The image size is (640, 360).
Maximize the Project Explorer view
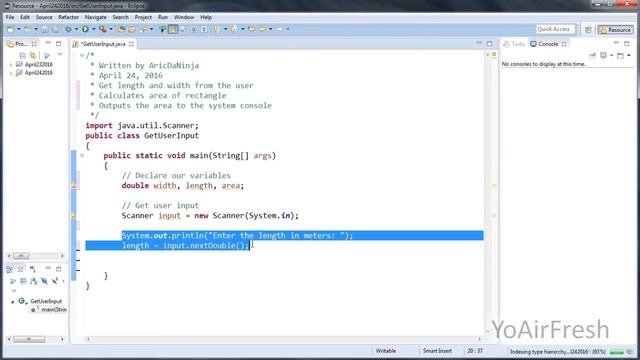point(59,43)
